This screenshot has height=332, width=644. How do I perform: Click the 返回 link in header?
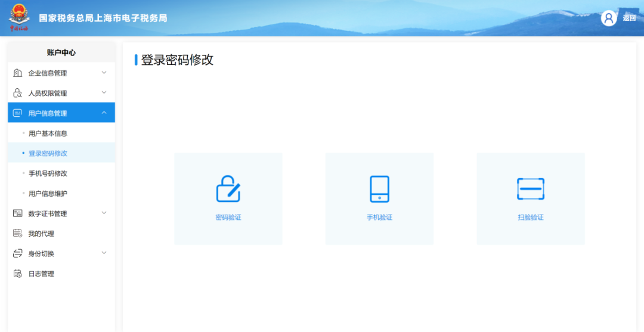pos(629,18)
